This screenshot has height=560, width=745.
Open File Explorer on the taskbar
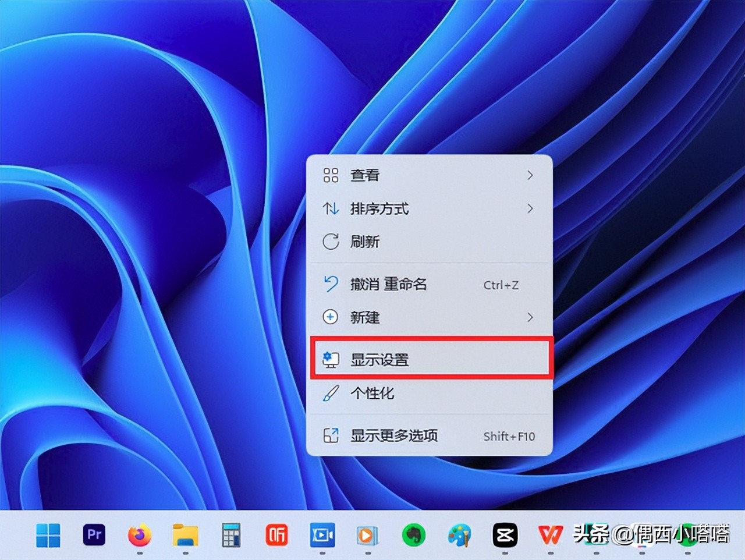pyautogui.click(x=185, y=536)
